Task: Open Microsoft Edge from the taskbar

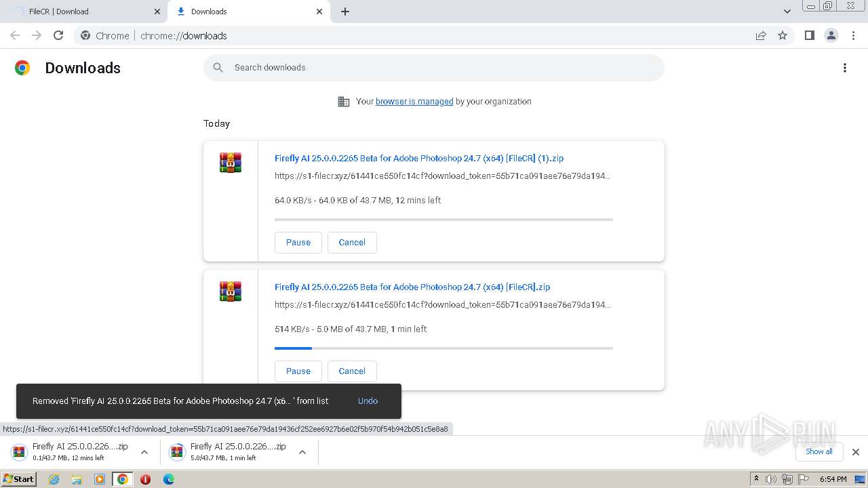Action: tap(168, 479)
